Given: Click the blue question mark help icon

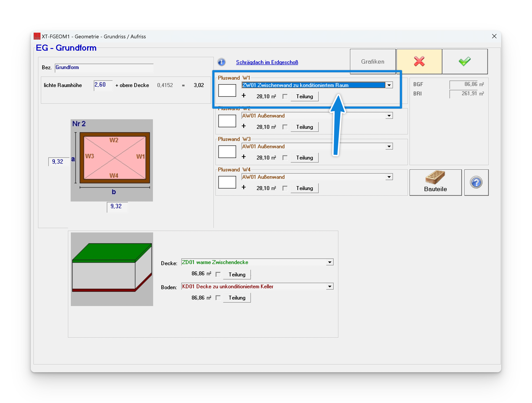Looking at the screenshot, I should [x=476, y=182].
